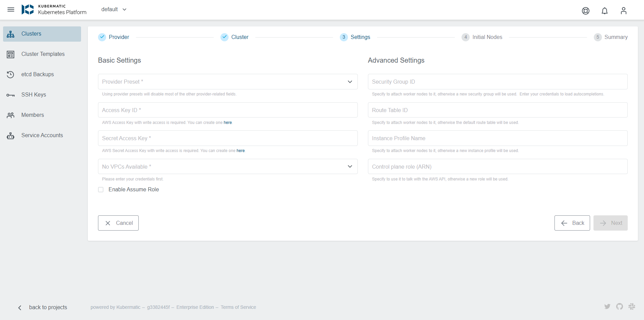This screenshot has height=320, width=644.
Task: Open SSH Keys in the sidebar
Action: (x=34, y=95)
